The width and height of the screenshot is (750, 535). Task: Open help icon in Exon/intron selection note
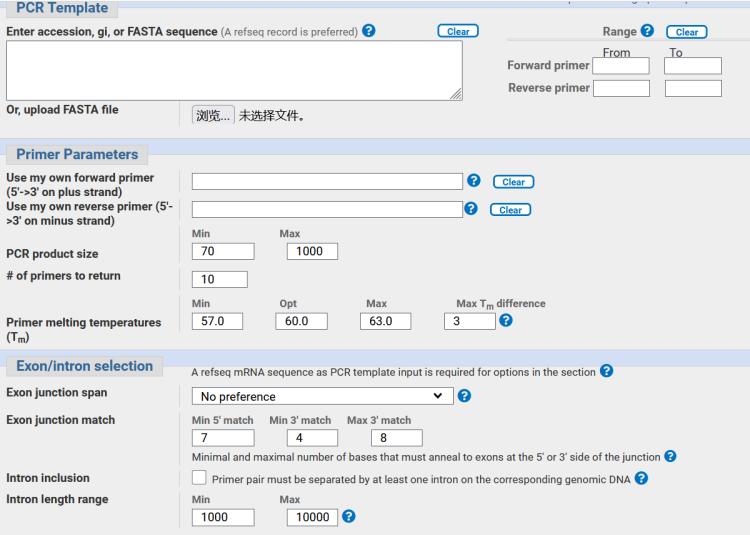(x=603, y=372)
